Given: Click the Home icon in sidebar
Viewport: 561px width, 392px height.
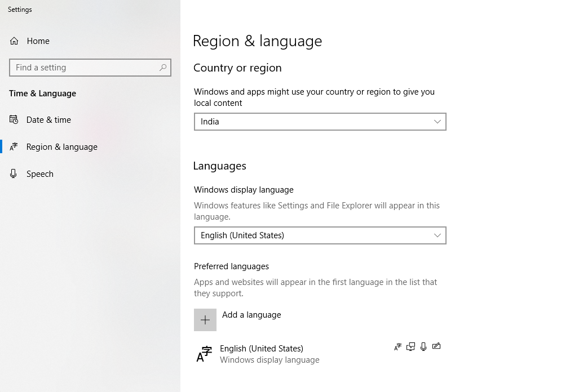Looking at the screenshot, I should 14,41.
